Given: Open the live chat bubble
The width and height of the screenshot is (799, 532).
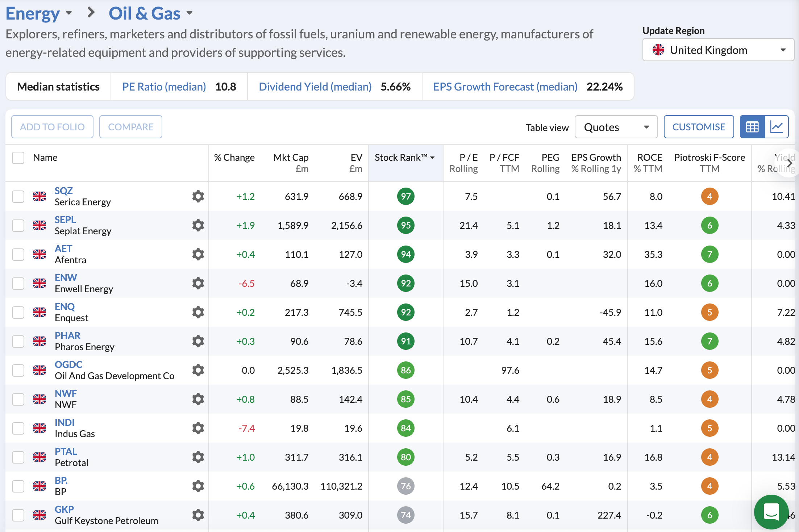Looking at the screenshot, I should 771,512.
